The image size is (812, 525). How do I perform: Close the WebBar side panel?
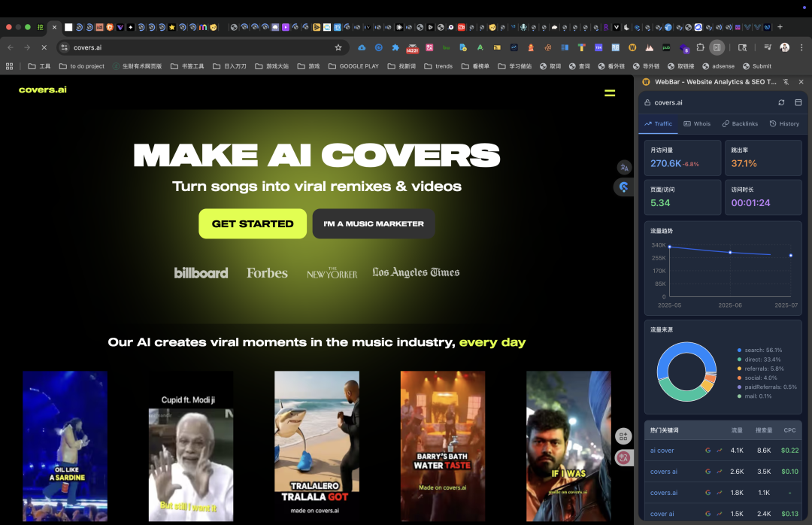pyautogui.click(x=801, y=82)
